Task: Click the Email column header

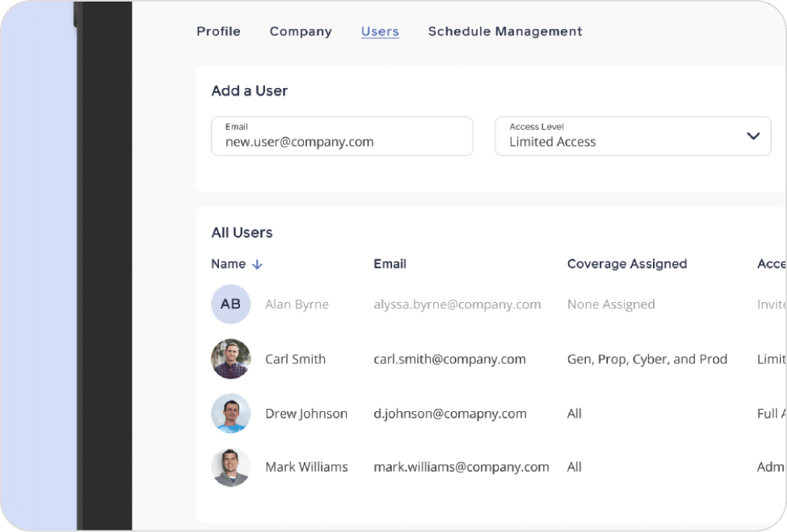Action: tap(390, 264)
